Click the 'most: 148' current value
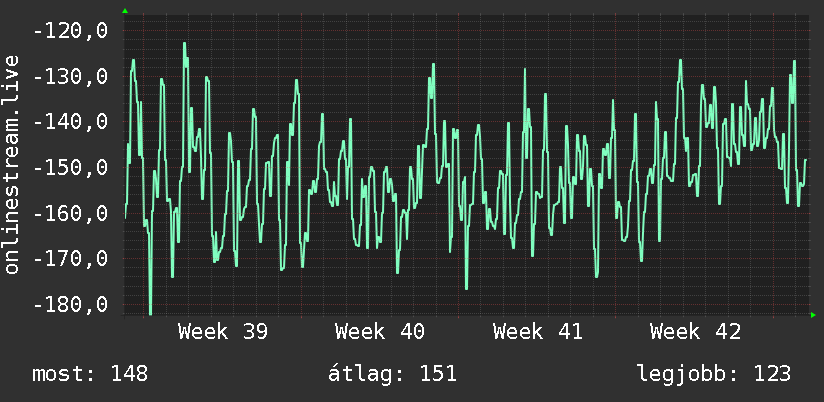The image size is (824, 402). 90,374
